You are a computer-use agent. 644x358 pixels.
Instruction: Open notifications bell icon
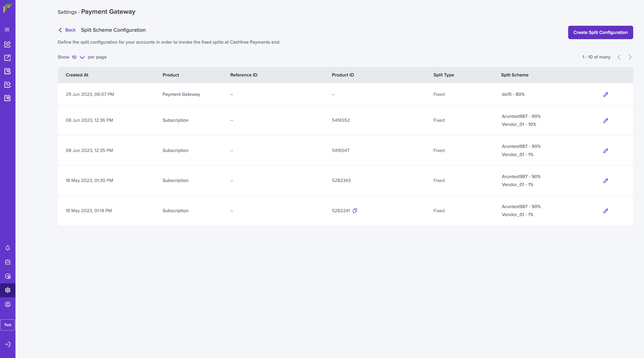pos(8,248)
